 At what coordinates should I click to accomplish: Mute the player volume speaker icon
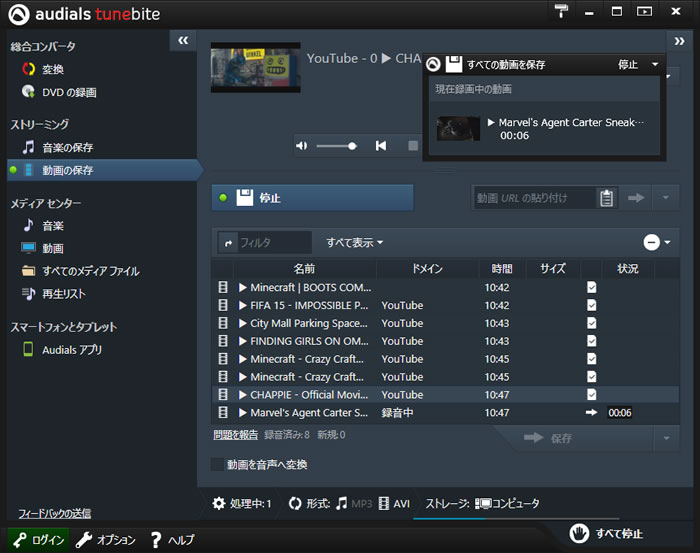point(302,146)
